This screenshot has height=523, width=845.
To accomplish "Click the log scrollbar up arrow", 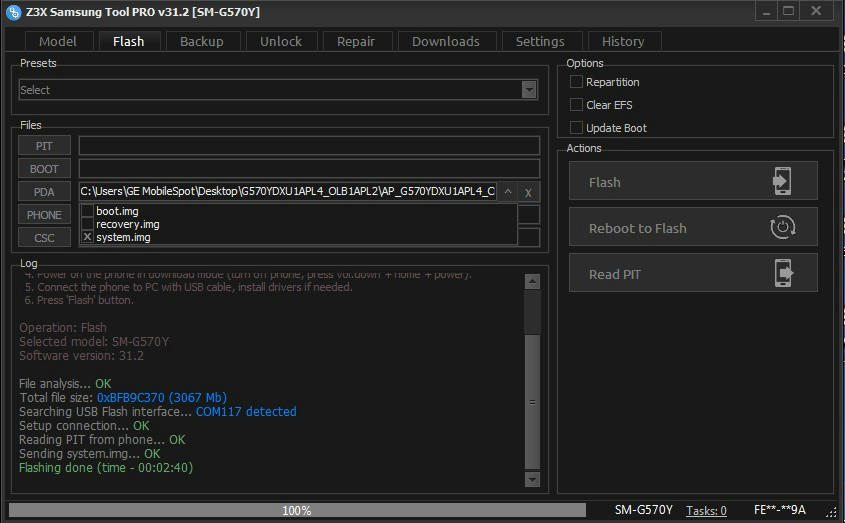I will click(532, 281).
